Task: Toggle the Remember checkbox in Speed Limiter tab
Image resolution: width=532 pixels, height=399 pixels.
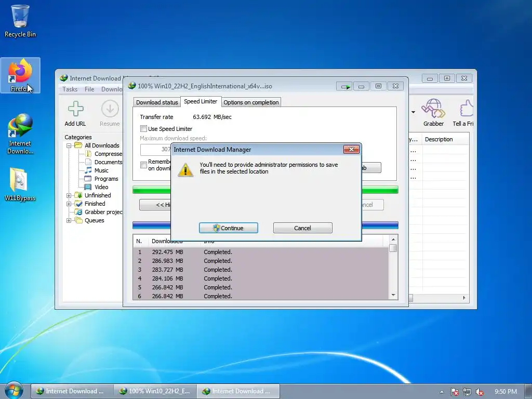Action: click(143, 165)
